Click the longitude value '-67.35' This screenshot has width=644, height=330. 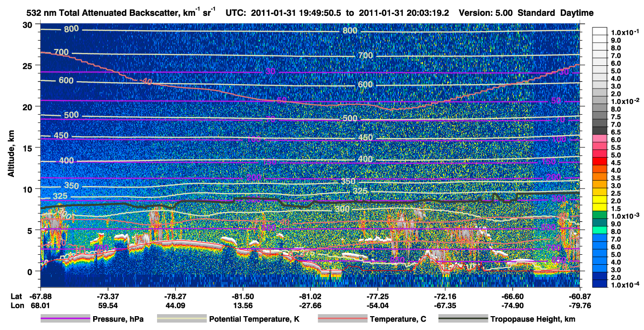click(445, 305)
